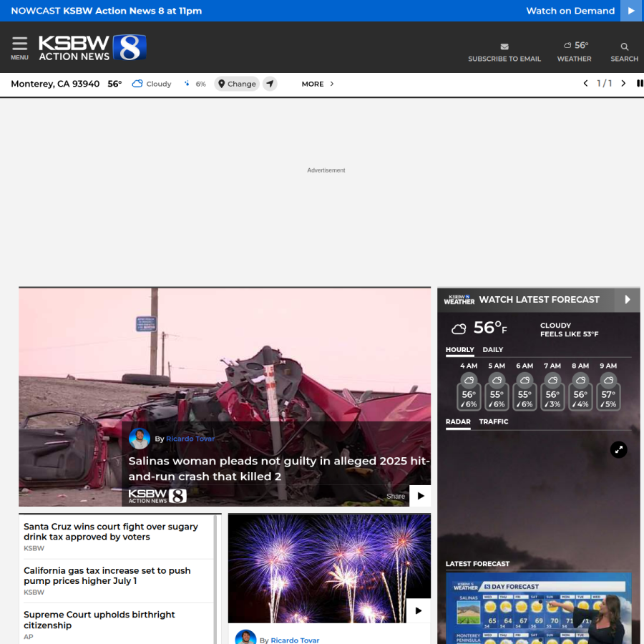Screen dimensions: 644x644
Task: Click the 8 AM hourly forecast tile
Action: 580,386
